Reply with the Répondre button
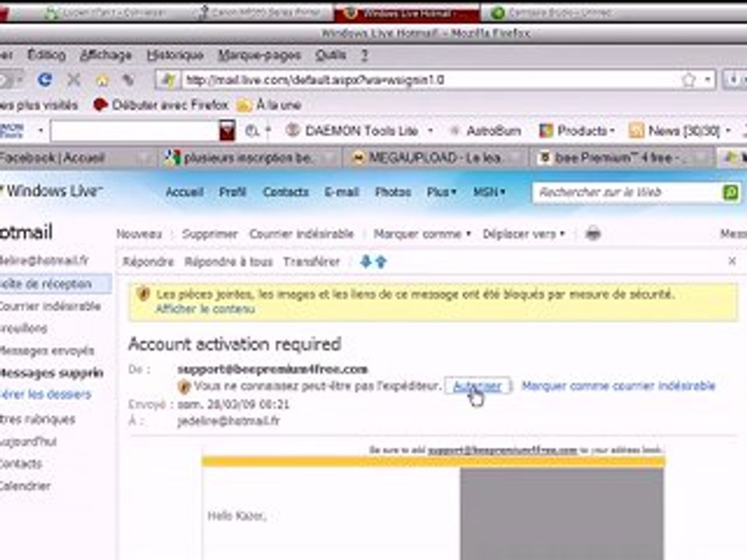 point(148,261)
